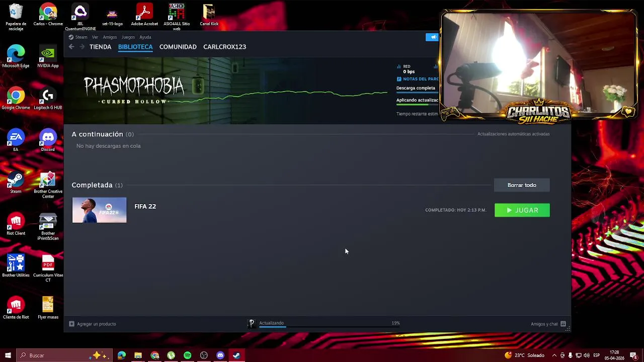Switch to the COMUNIDAD tab

click(x=178, y=47)
